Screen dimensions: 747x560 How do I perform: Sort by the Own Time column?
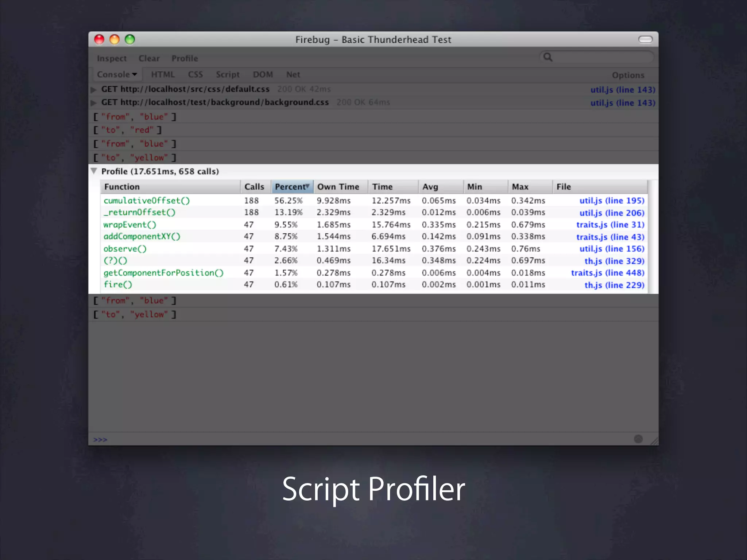coord(340,187)
